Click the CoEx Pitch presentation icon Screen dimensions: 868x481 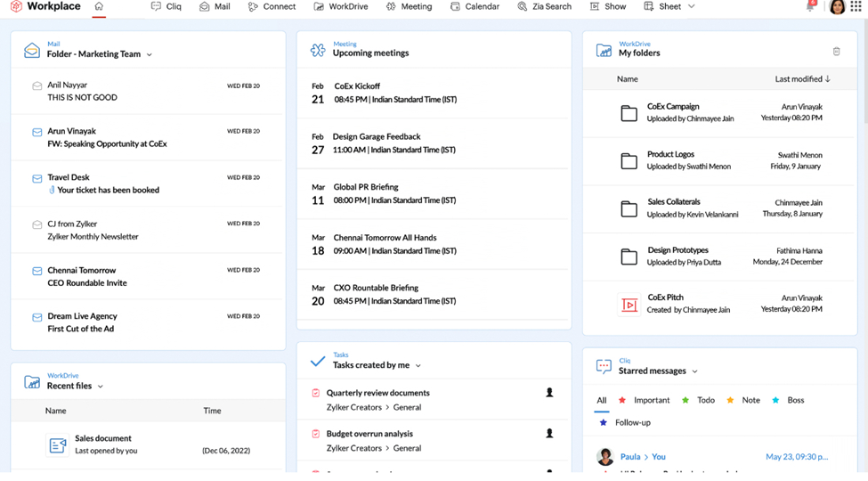(x=629, y=305)
